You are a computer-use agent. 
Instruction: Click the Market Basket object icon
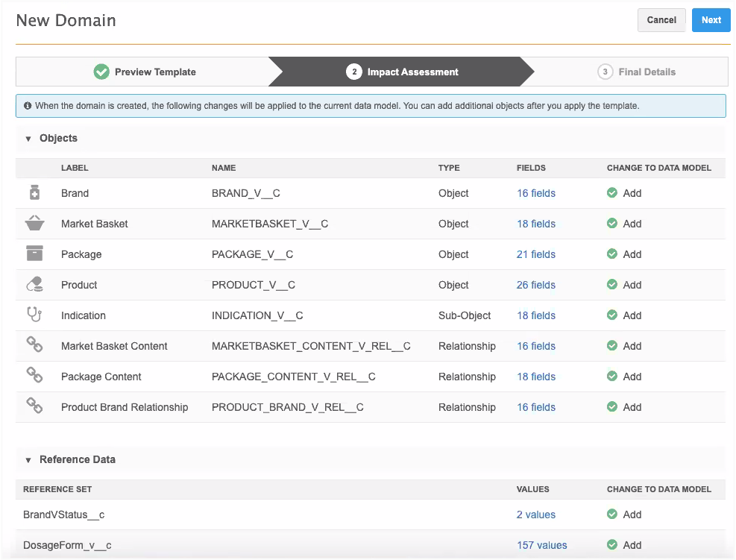tap(34, 224)
